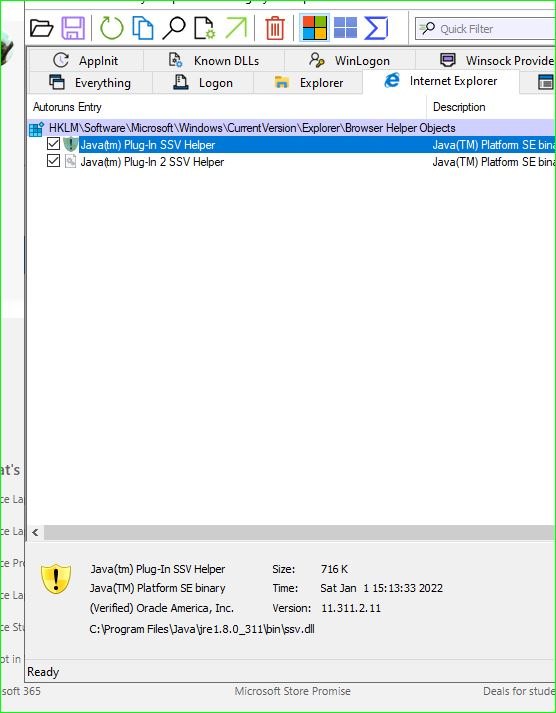Click the Autoruns Entry column header
Screen dimensions: 556x713
point(226,107)
